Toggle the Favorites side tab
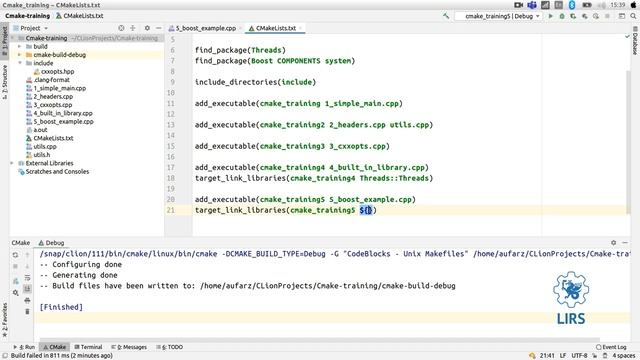The image size is (640, 360). [4, 320]
